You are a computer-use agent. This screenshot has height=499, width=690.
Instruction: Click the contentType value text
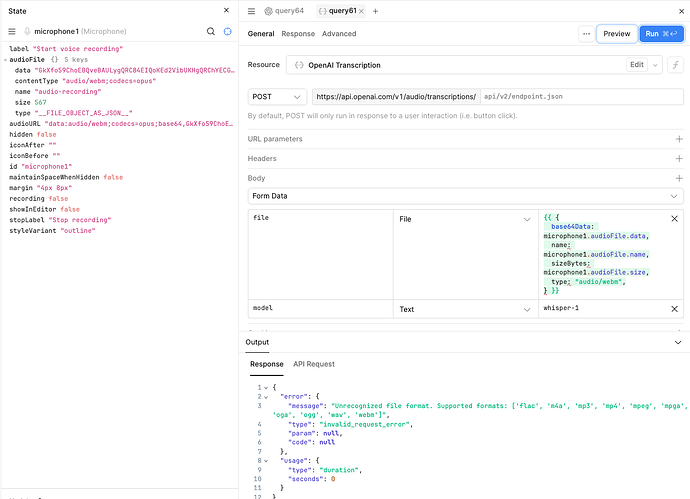(x=109, y=81)
